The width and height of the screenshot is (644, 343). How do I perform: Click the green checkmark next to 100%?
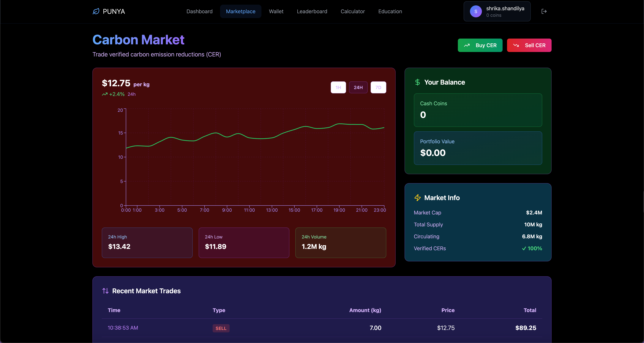[x=524, y=249]
